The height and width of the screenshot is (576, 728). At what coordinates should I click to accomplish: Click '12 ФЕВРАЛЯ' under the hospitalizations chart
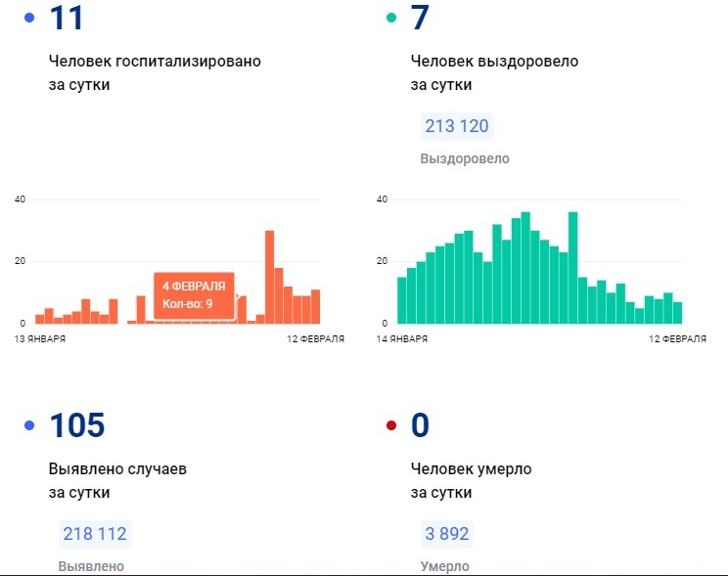click(314, 338)
